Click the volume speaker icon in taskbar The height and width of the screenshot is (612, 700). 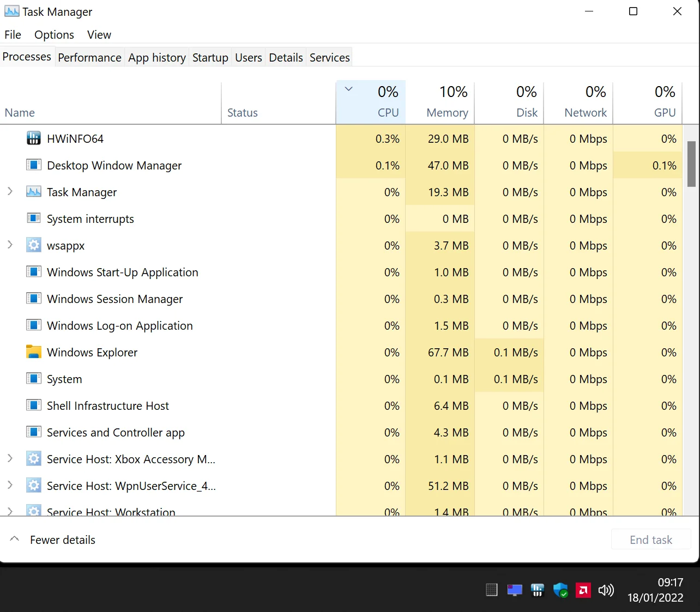606,590
